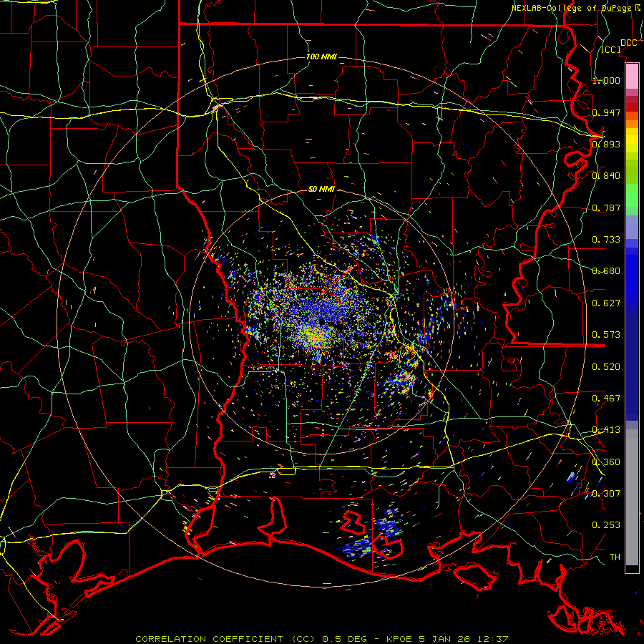Click the 0.520 legend value
Viewport: 644px width, 644px height.
pos(606,367)
